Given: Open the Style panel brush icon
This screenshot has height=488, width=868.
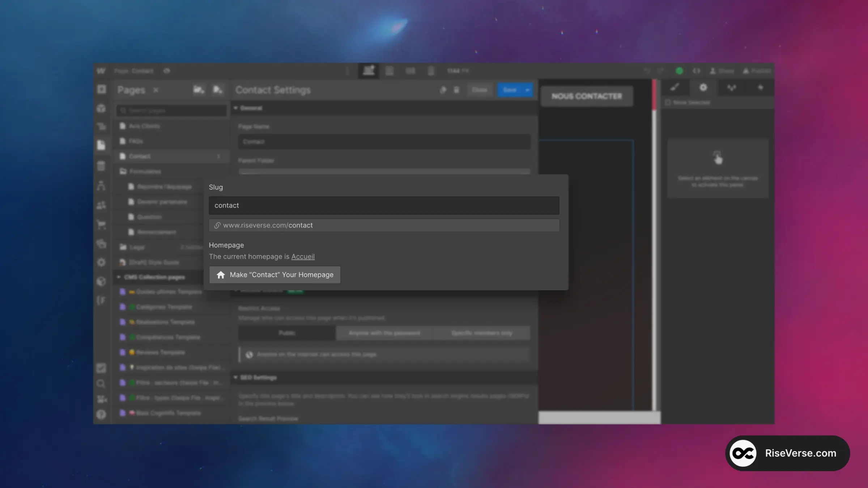Looking at the screenshot, I should [675, 88].
